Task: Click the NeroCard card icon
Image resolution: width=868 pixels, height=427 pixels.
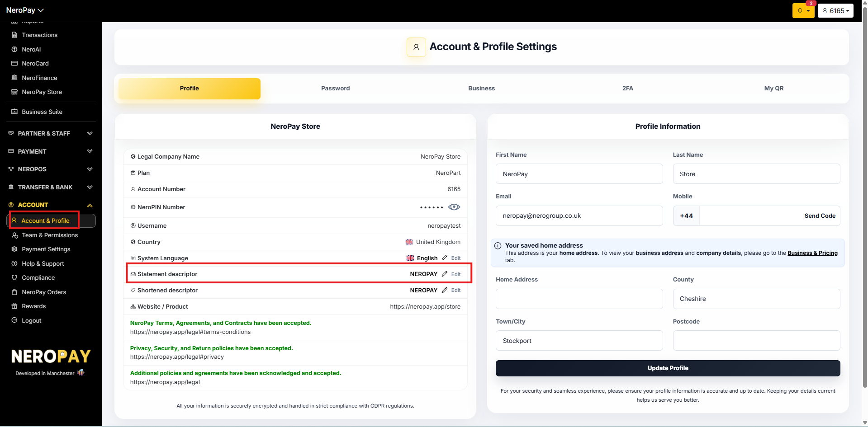Action: pyautogui.click(x=14, y=63)
